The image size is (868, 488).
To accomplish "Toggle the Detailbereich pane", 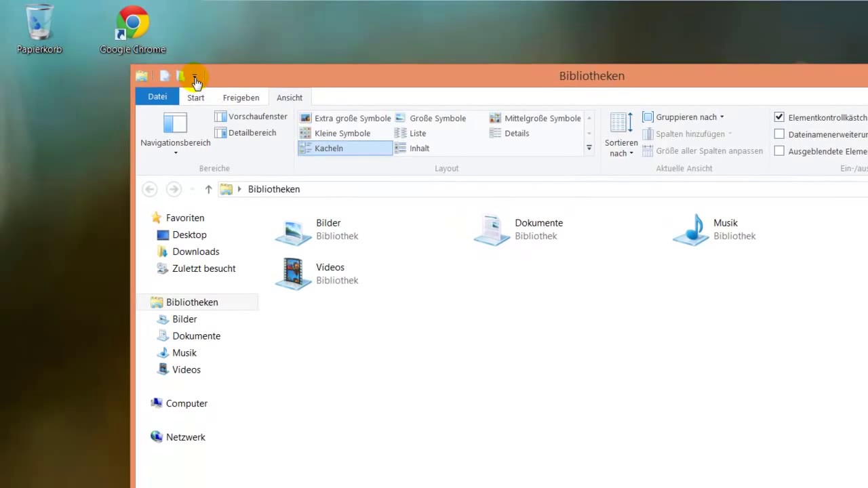I will 245,133.
